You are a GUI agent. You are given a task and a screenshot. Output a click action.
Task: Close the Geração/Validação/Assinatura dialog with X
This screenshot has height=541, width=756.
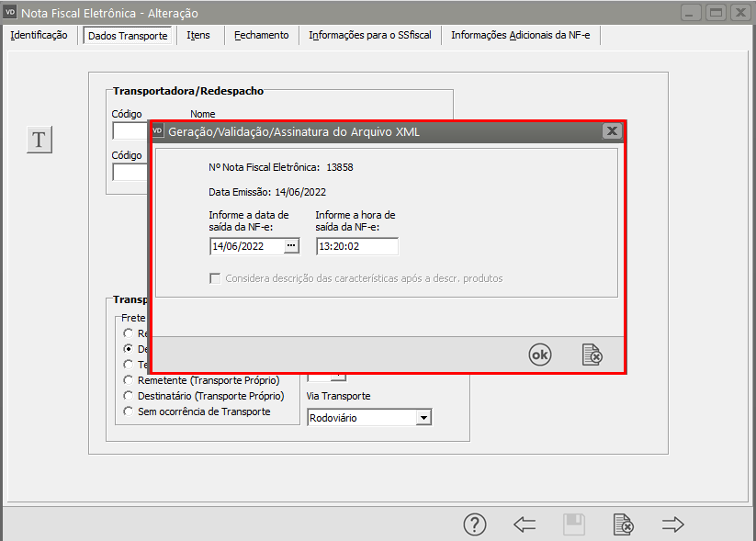pyautogui.click(x=612, y=131)
